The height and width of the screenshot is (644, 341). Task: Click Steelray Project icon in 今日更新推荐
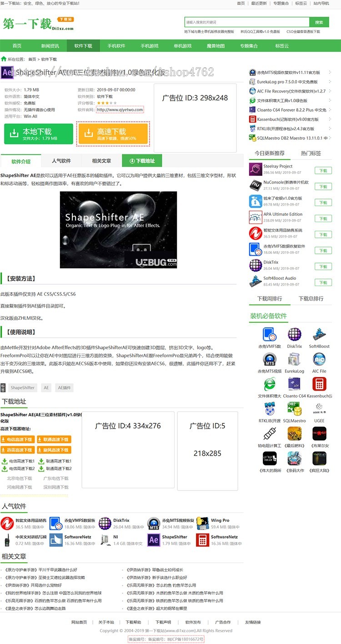pyautogui.click(x=256, y=169)
